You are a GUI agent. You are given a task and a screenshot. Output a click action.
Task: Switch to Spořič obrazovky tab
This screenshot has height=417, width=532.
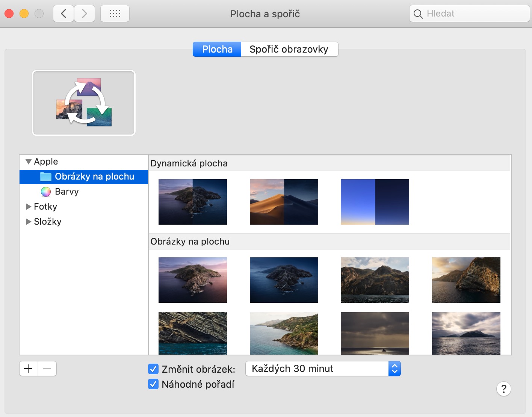point(289,49)
